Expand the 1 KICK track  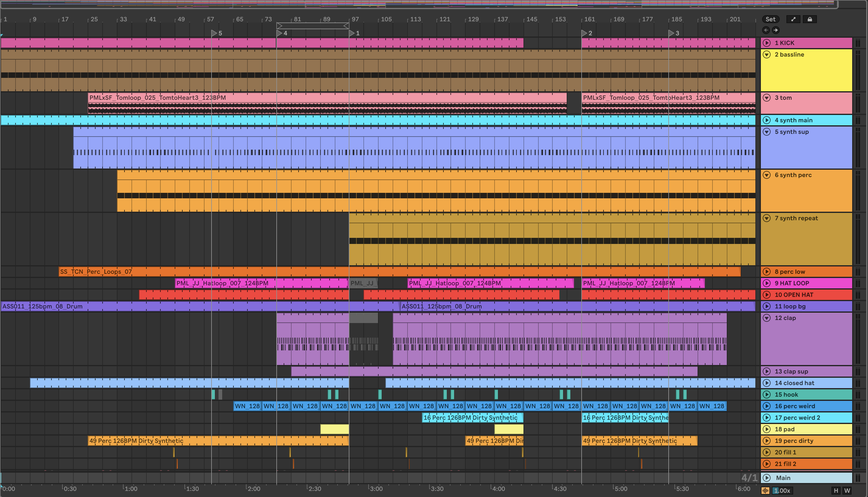767,43
